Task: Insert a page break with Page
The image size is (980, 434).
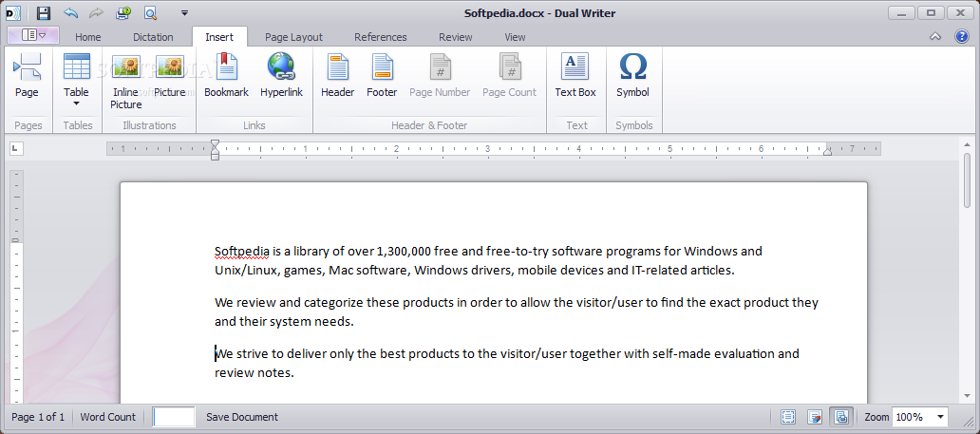Action: point(27,76)
